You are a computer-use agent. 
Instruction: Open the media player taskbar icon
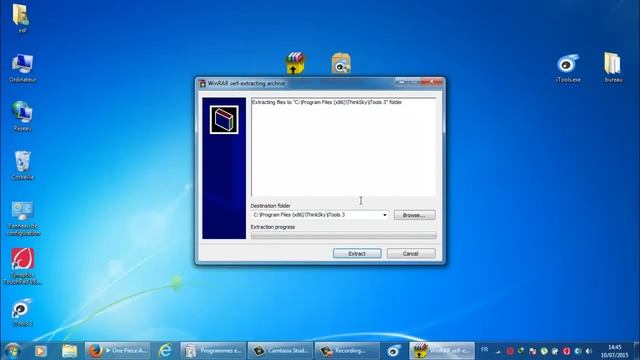[x=41, y=351]
